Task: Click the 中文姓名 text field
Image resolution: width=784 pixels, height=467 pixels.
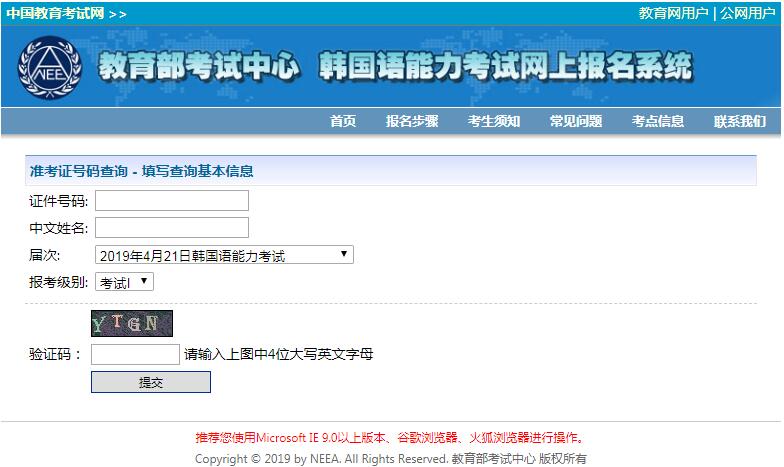Action: tap(171, 228)
